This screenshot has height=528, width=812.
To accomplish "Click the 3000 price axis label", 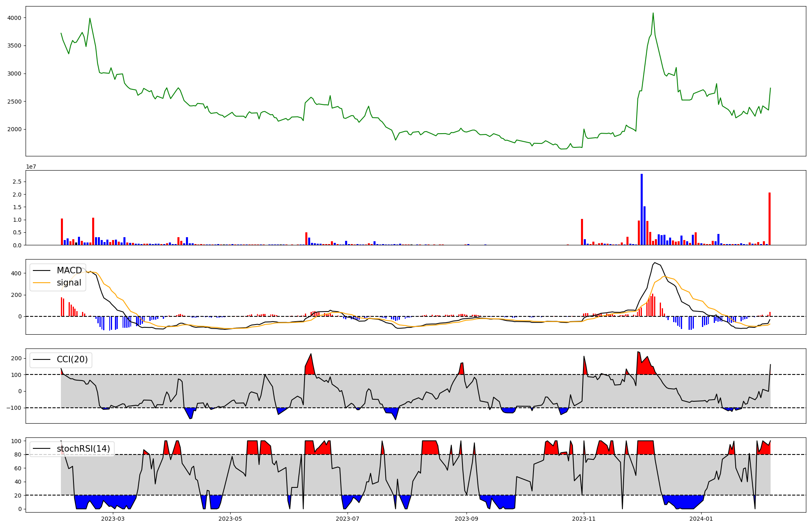I will coord(14,74).
